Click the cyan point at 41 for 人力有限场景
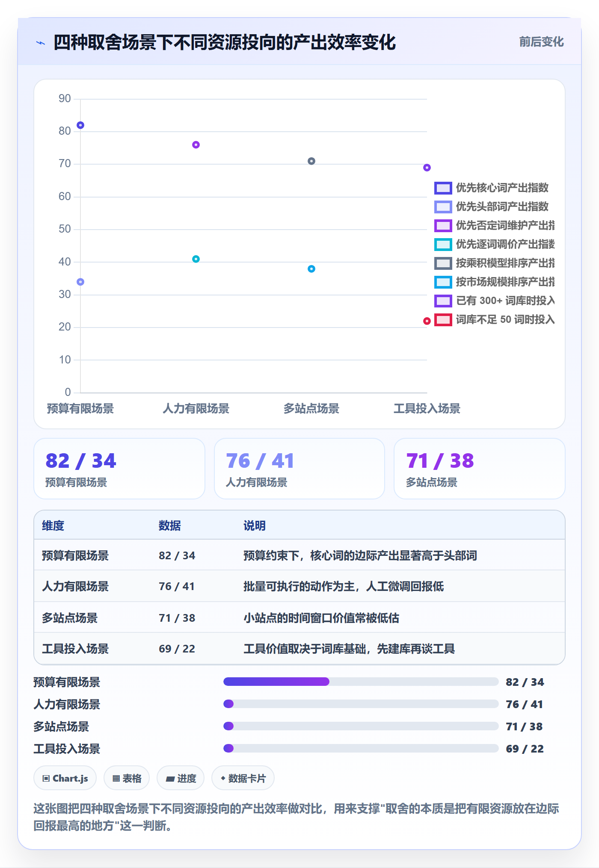The width and height of the screenshot is (599, 868). coord(196,259)
